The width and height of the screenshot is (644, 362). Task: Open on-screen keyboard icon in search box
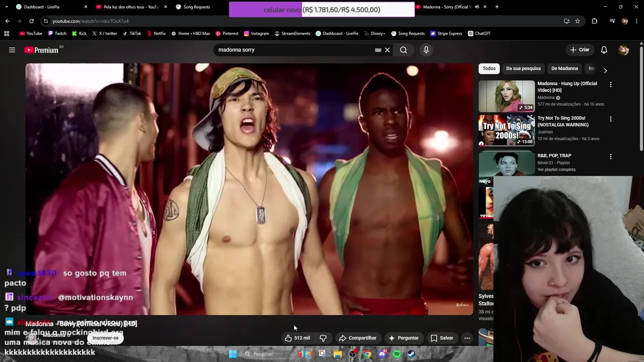[378, 50]
